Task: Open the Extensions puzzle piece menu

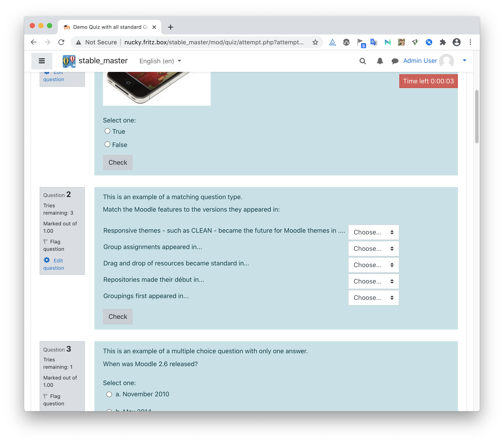Action: pos(443,42)
